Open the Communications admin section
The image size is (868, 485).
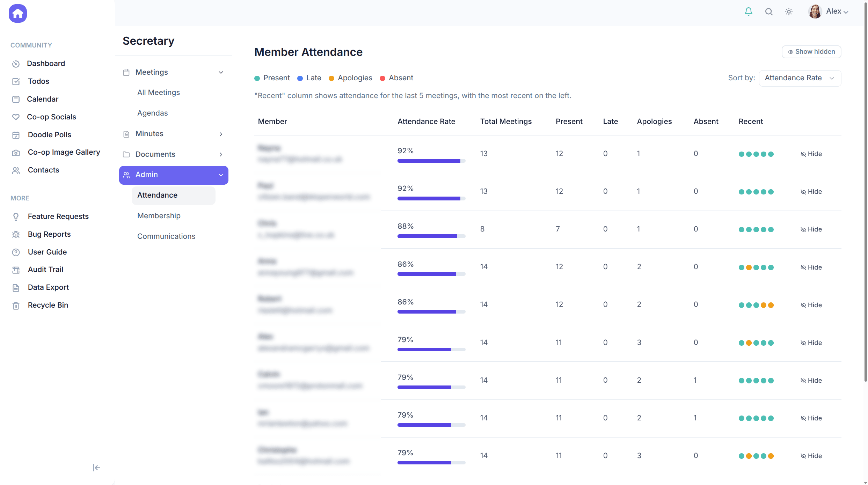coord(166,236)
